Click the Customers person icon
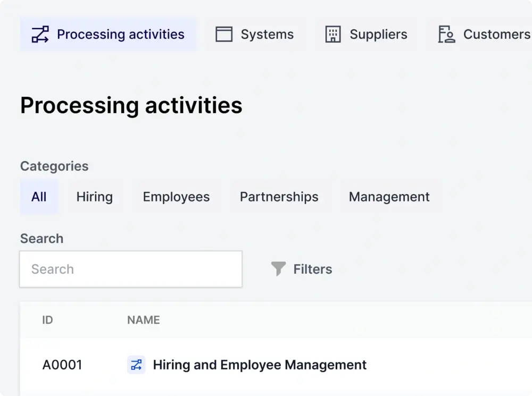 446,35
